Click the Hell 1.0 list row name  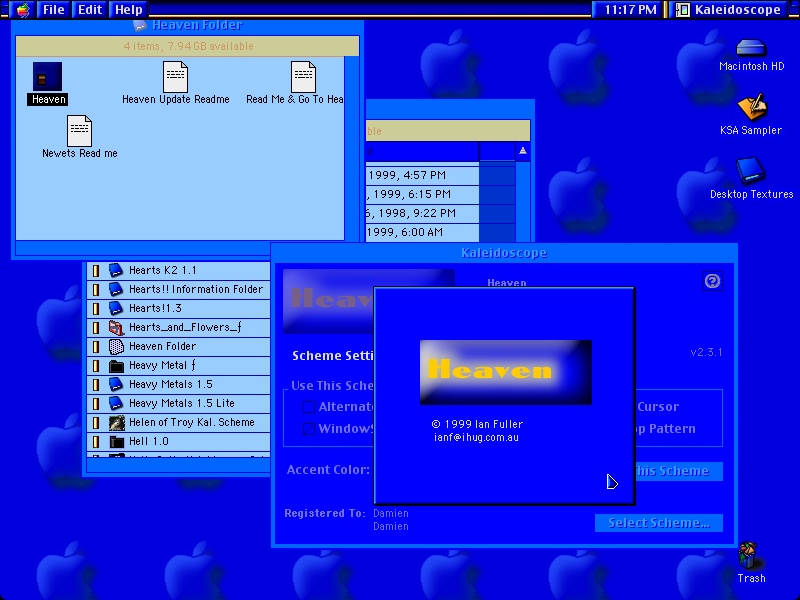148,441
